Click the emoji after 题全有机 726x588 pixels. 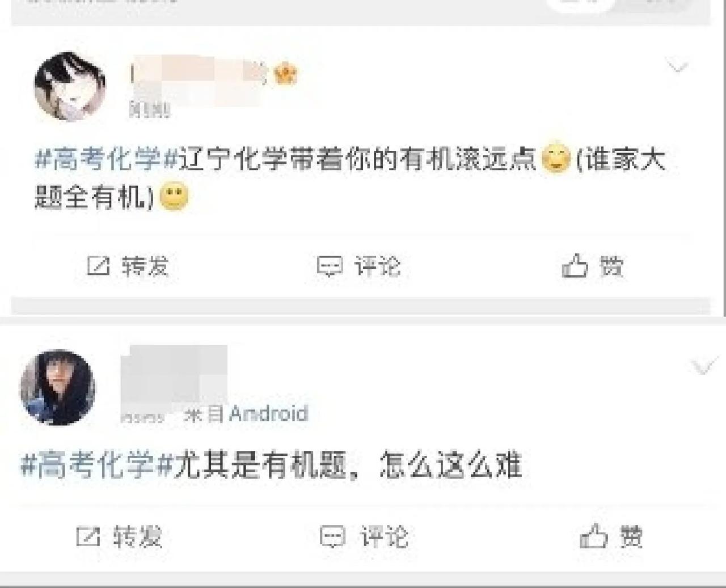point(174,197)
